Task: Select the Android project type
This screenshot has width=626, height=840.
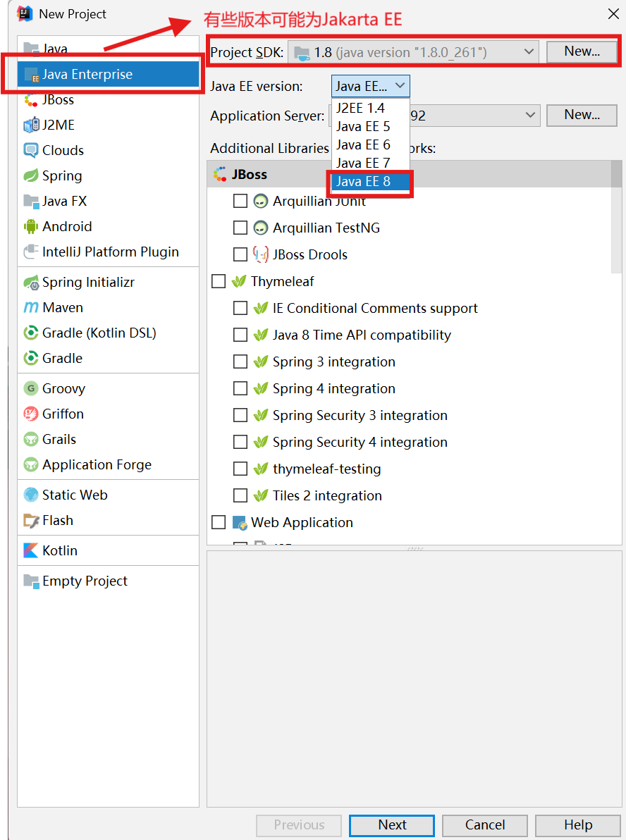Action: click(108, 226)
